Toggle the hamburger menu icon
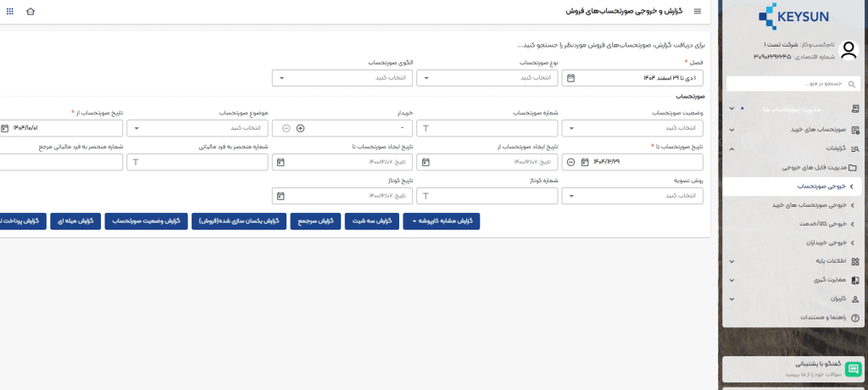The image size is (868, 390). tap(698, 12)
